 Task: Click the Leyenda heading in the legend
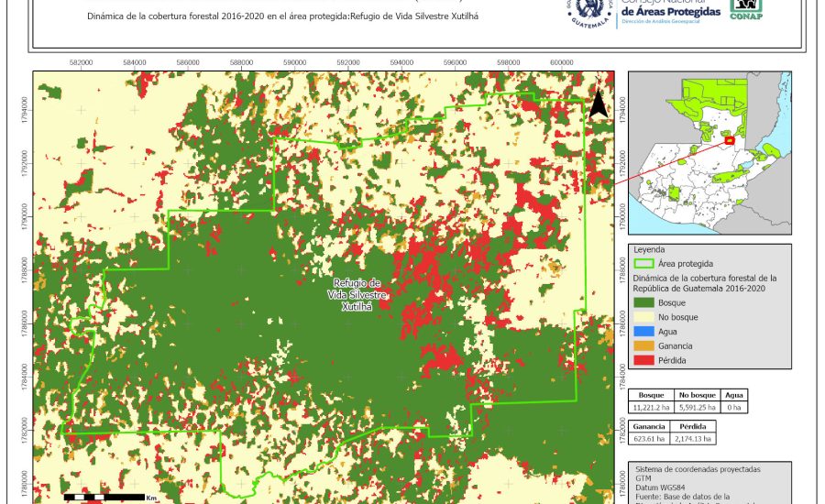click(646, 248)
